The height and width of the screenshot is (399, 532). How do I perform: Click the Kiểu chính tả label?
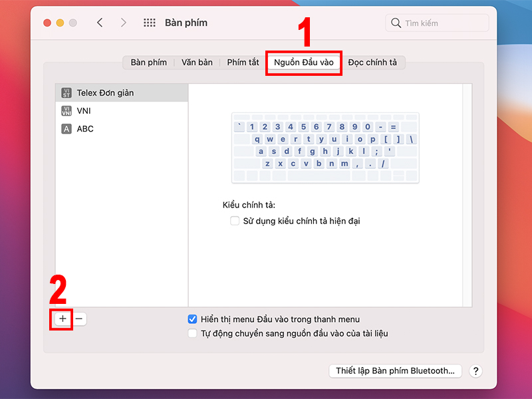click(249, 205)
